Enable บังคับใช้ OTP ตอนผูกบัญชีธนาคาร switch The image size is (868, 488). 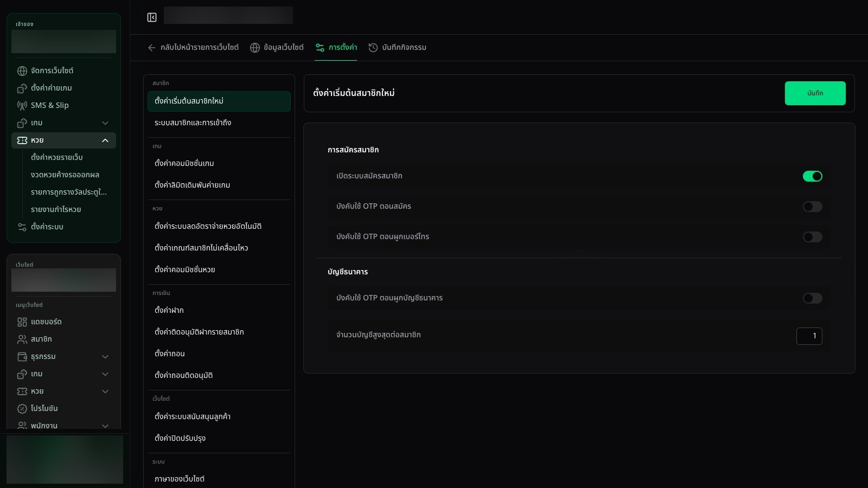(813, 298)
